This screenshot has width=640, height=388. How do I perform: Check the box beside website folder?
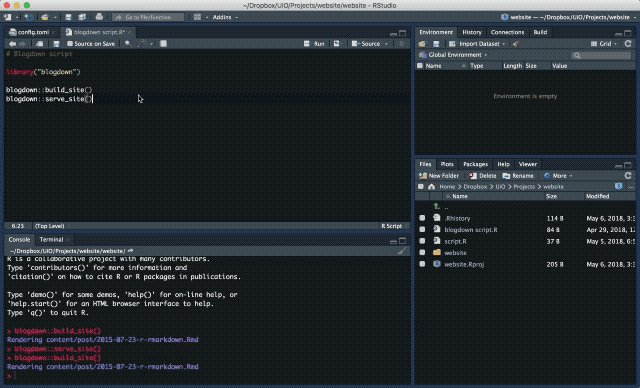click(422, 253)
